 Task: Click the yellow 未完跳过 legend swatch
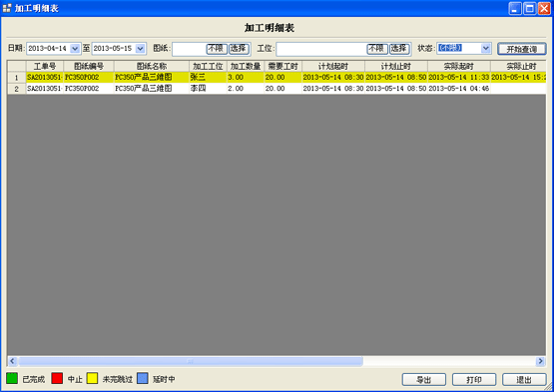[x=92, y=378]
